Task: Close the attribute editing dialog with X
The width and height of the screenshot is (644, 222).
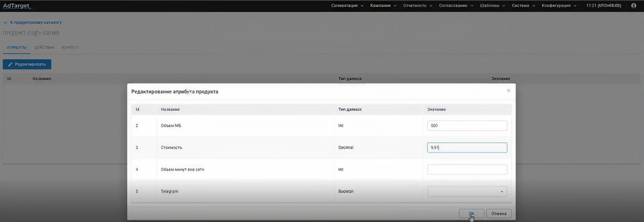Action: click(508, 91)
